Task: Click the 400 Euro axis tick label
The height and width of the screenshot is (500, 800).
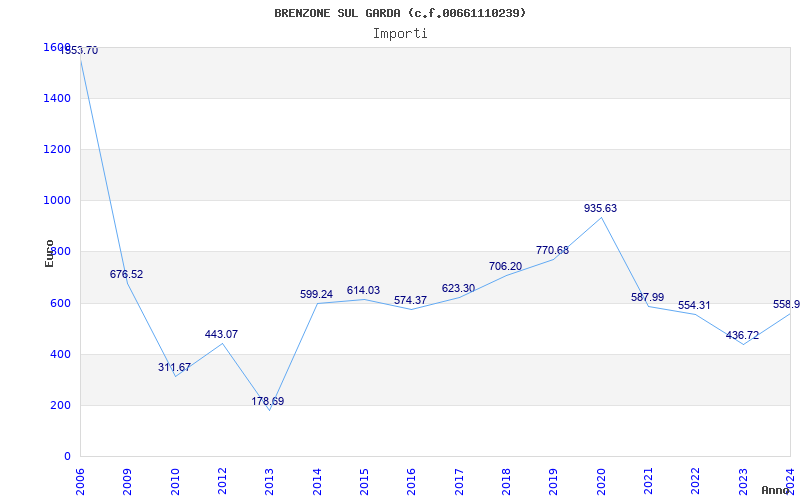Action: (60, 355)
